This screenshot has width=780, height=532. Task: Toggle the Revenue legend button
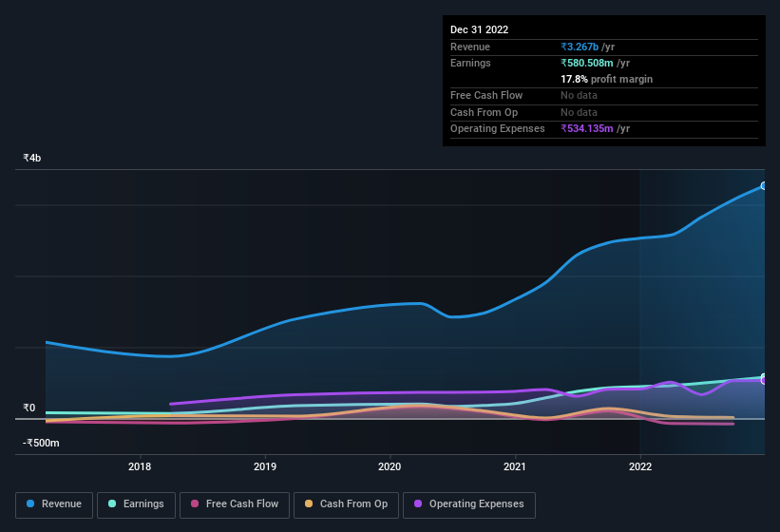coord(54,504)
